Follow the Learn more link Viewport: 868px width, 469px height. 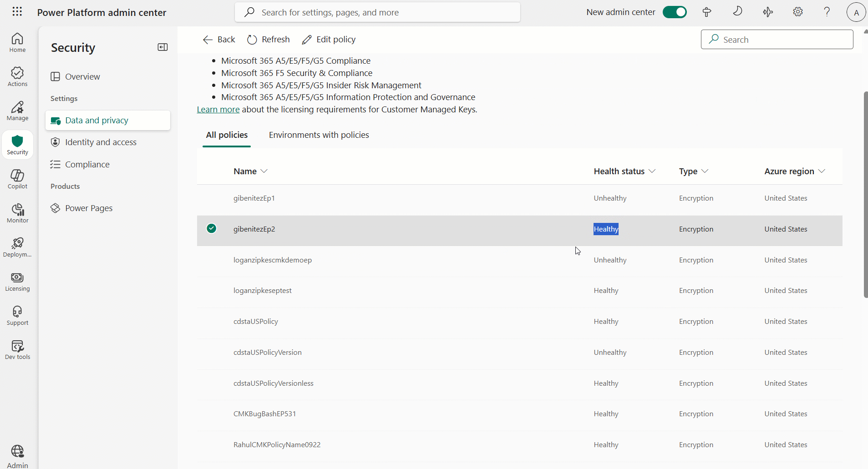(218, 110)
